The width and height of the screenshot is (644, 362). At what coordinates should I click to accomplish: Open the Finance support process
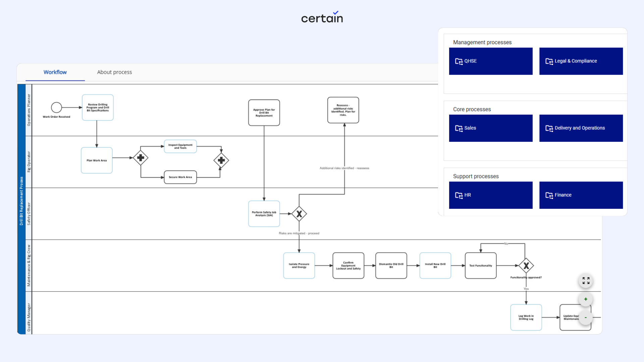pyautogui.click(x=581, y=195)
